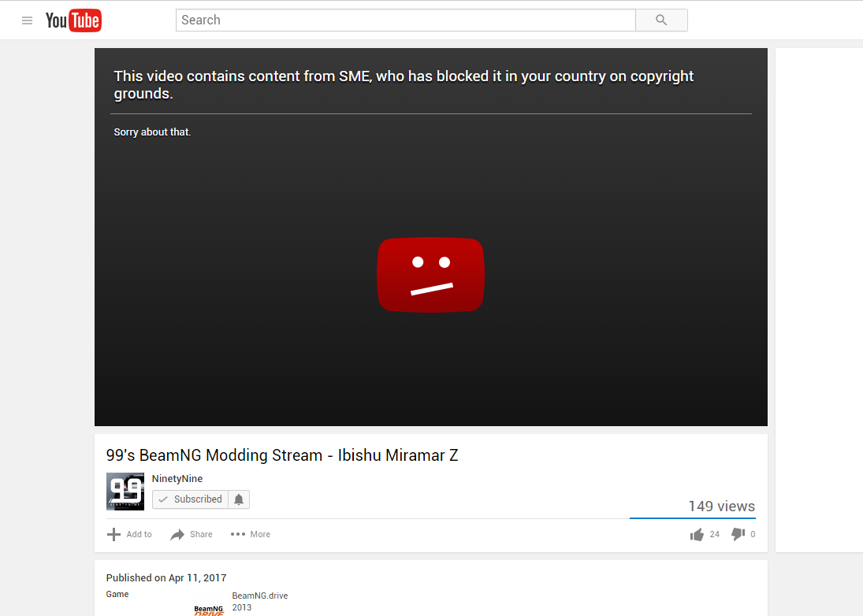863x616 pixels.
Task: Click the magnifier search button
Action: 661,20
